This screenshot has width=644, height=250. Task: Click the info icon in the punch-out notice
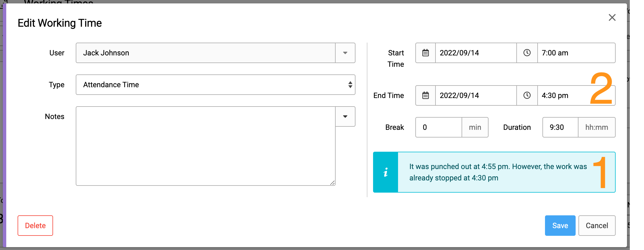coord(386,172)
